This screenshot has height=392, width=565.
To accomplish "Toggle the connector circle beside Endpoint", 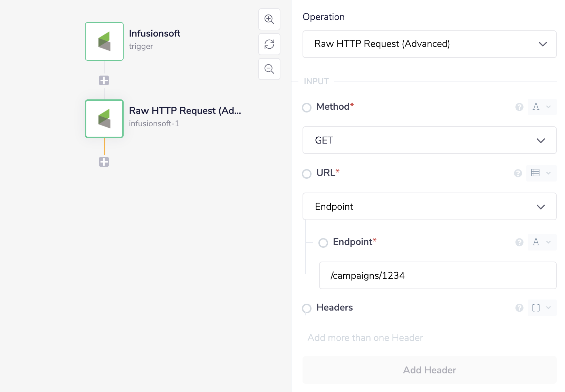I will [323, 243].
